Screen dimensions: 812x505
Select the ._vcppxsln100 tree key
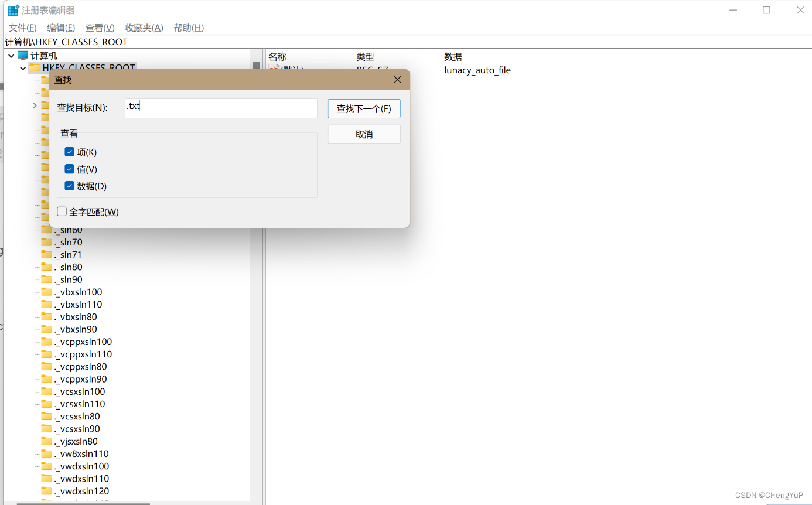(83, 342)
